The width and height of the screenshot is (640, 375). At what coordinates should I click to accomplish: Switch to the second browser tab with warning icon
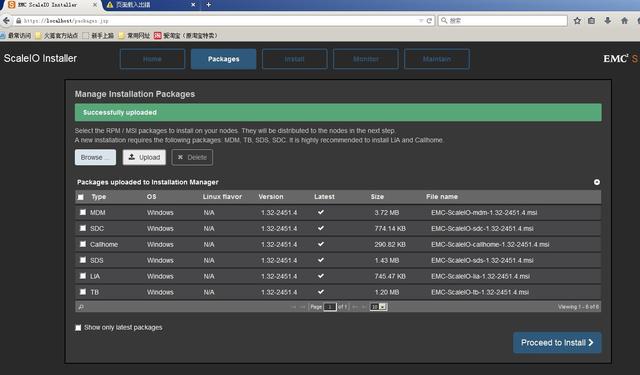(150, 5)
